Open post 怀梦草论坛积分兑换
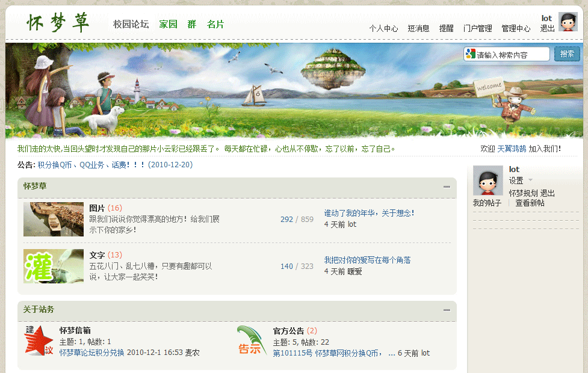This screenshot has height=373, width=588. pos(91,353)
